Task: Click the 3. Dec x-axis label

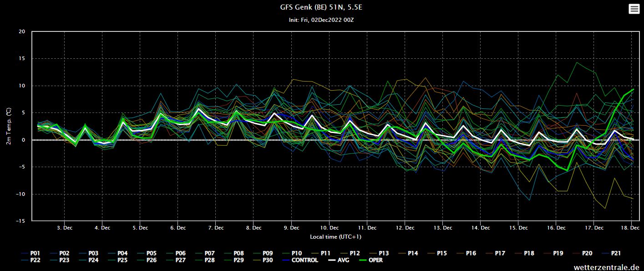Action: coord(65,228)
